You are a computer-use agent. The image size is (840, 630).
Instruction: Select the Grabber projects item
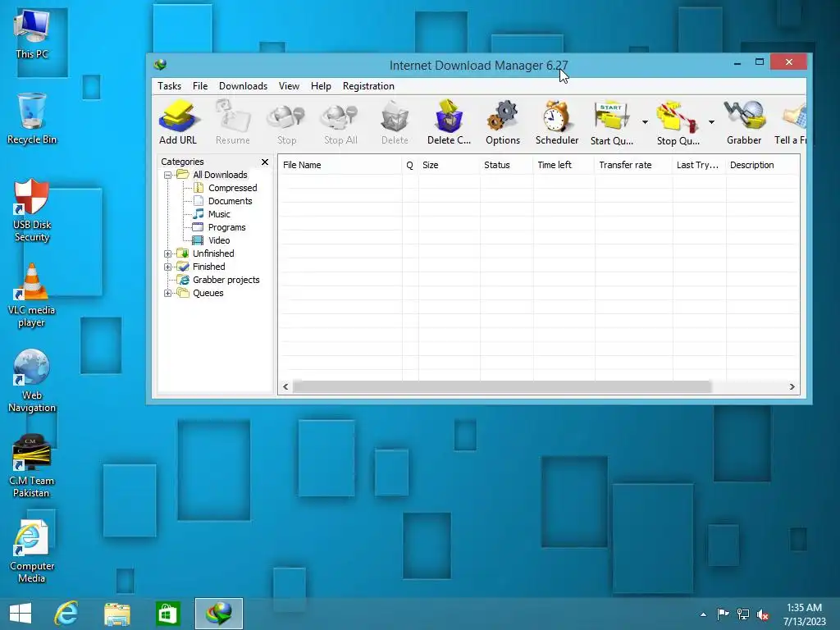point(226,280)
